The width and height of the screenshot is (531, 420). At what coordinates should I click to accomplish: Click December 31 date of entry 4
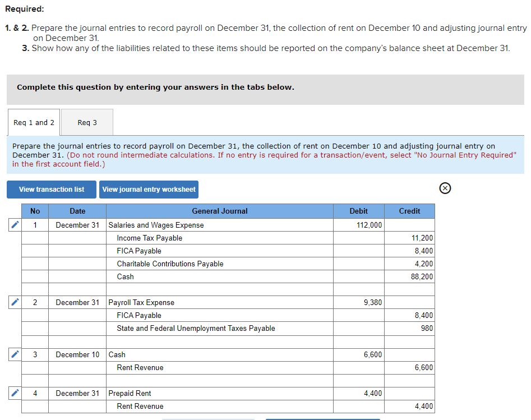(77, 393)
